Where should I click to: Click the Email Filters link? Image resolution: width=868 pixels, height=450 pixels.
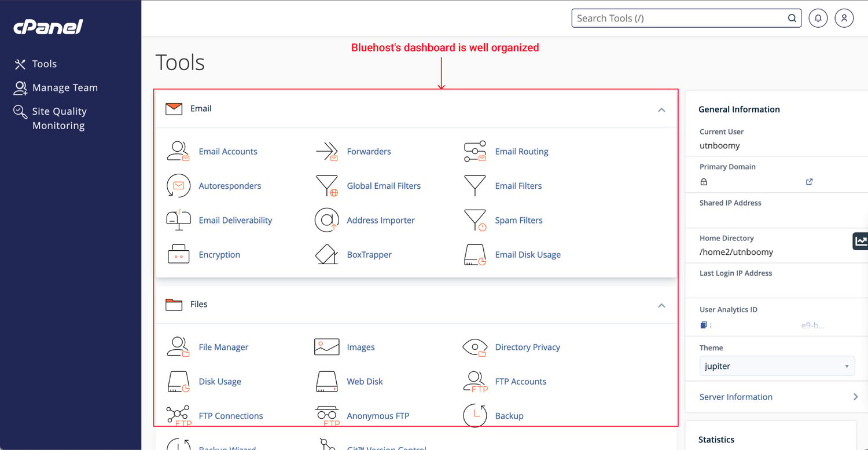[518, 186]
